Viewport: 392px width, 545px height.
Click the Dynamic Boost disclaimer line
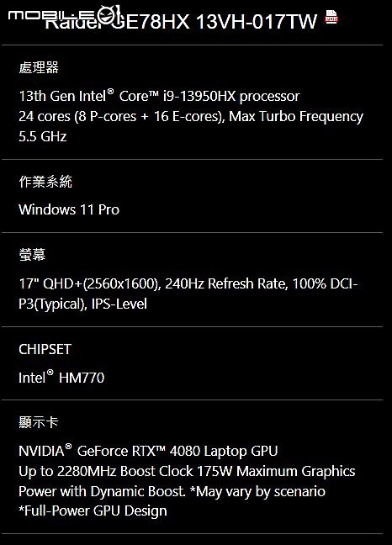click(x=172, y=491)
